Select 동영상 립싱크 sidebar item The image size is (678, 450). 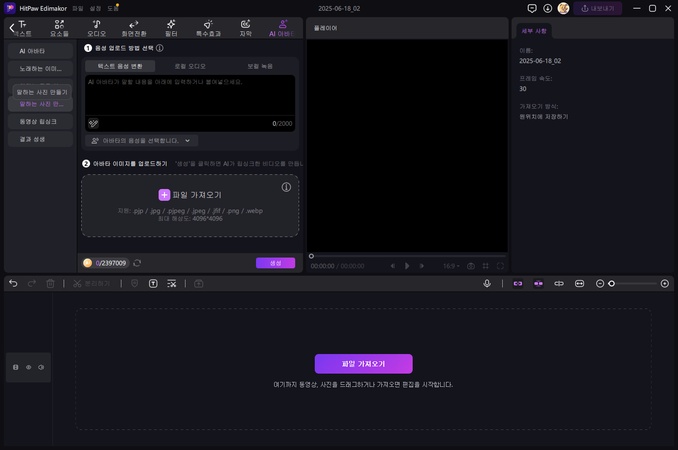pos(40,121)
